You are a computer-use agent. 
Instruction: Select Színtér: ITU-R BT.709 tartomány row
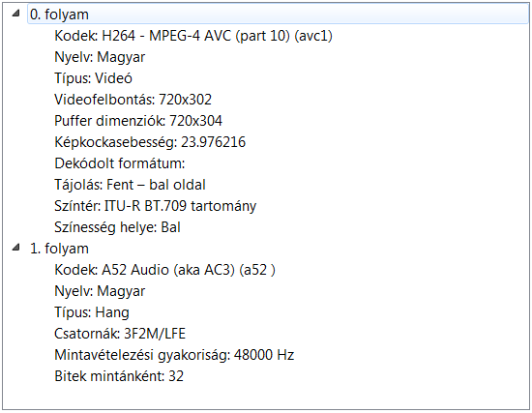(x=156, y=206)
